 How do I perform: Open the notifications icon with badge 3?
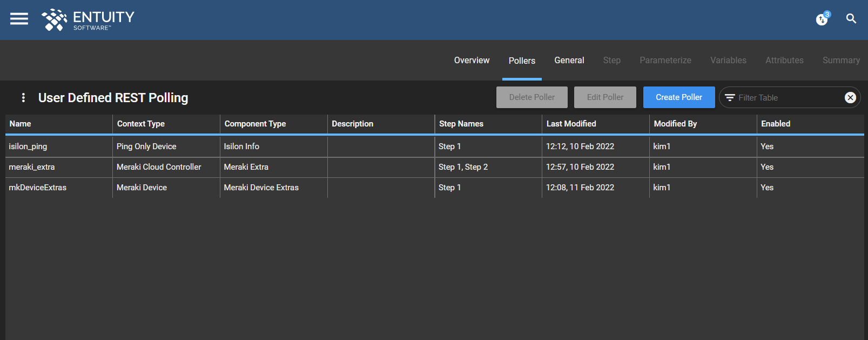click(x=823, y=19)
